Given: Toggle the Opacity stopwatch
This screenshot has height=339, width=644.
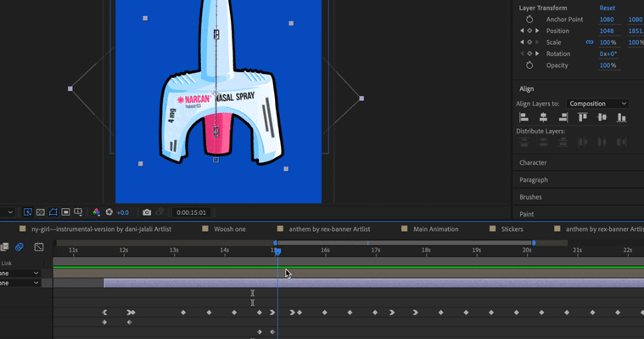Looking at the screenshot, I should pos(529,65).
